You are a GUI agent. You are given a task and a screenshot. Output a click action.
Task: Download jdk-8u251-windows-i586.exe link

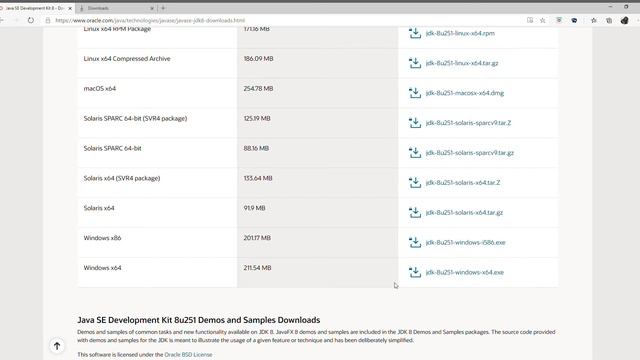pyautogui.click(x=465, y=242)
